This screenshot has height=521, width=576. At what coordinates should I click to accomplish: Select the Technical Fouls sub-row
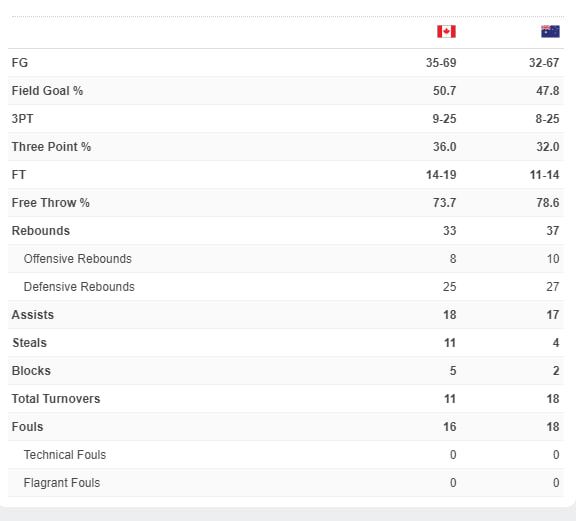(286, 455)
